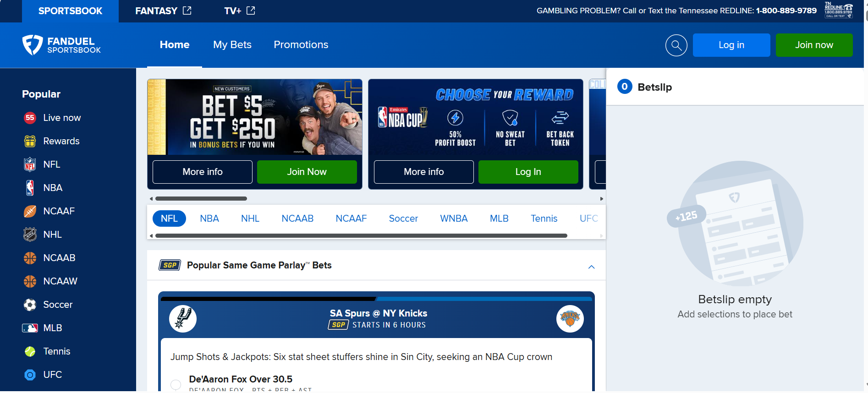Click the FanDuel Sportsbook logo
Screen dimensions: 868x393
pyautogui.click(x=62, y=45)
